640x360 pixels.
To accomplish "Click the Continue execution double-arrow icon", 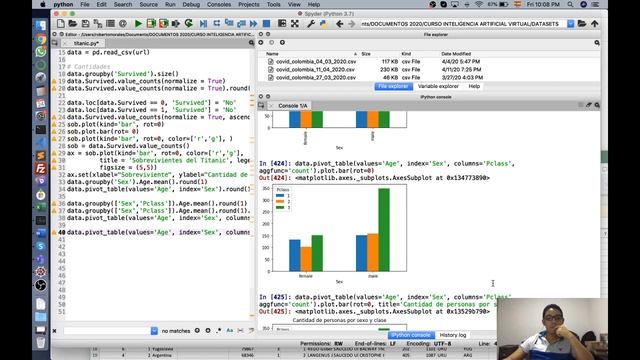I will [x=253, y=24].
